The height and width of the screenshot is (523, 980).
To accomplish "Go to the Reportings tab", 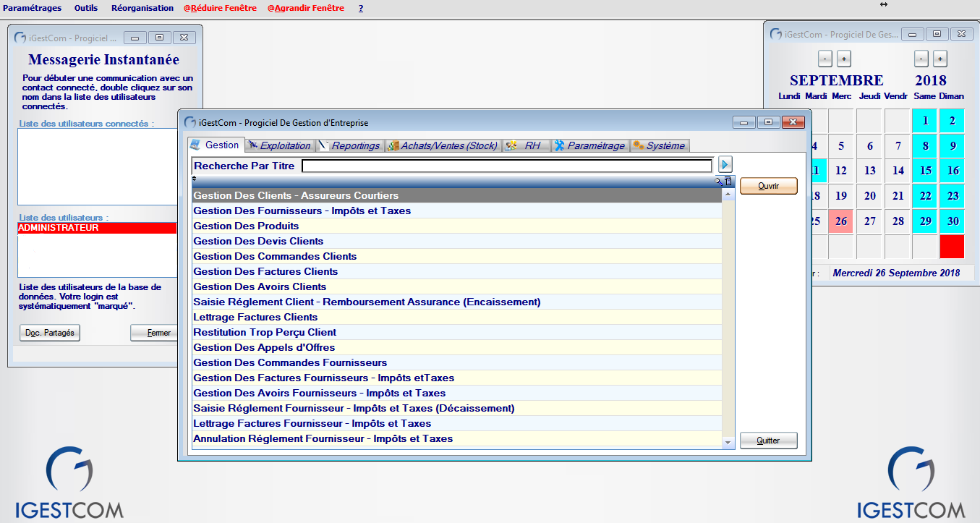I will 350,145.
